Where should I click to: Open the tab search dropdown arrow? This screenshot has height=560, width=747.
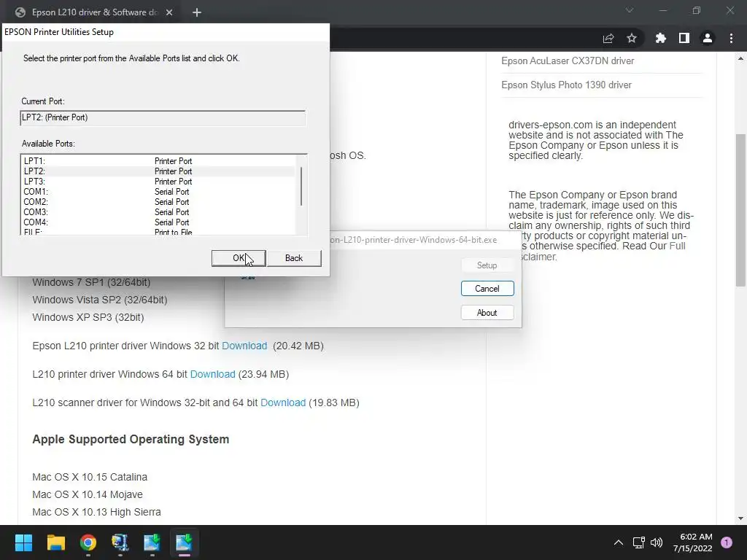(x=630, y=10)
